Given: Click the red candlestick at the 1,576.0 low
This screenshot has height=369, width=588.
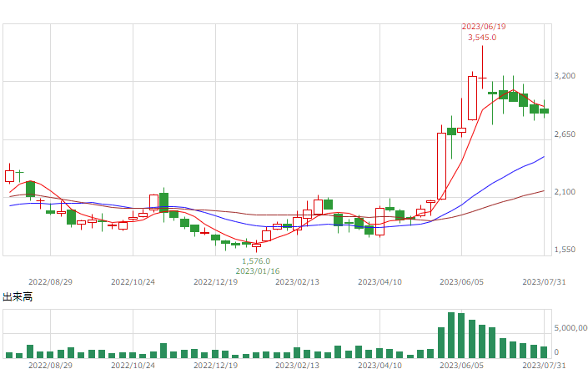Looking at the screenshot, I should 256,246.
